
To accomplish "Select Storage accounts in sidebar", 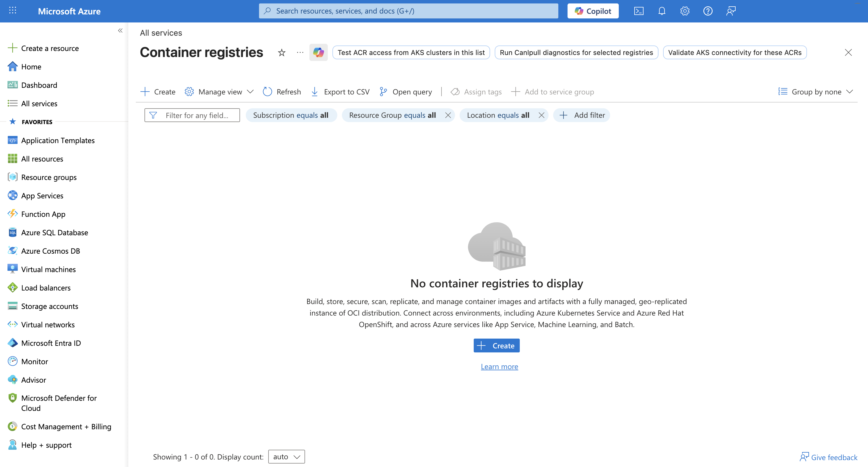I will 50,306.
